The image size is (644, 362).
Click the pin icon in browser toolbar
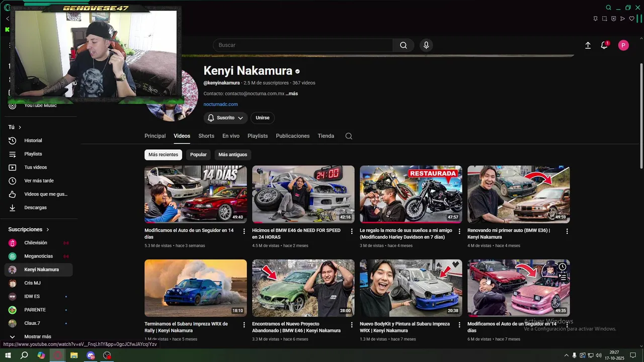(595, 19)
